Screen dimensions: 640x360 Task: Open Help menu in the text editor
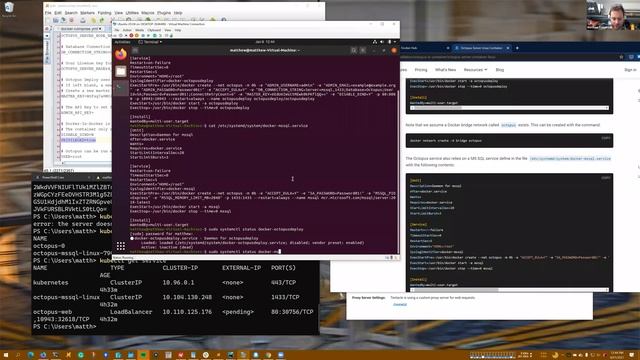pyautogui.click(x=178, y=13)
